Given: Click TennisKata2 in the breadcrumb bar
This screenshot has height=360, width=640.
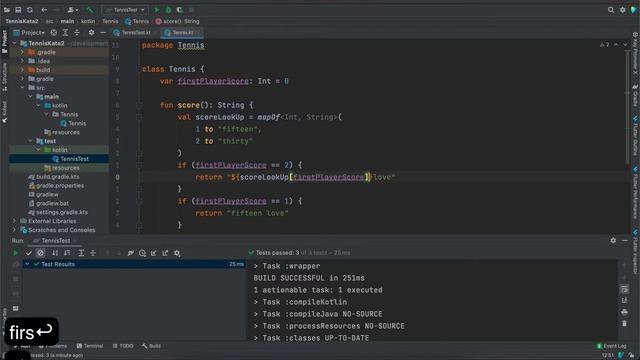Looking at the screenshot, I should [22, 21].
